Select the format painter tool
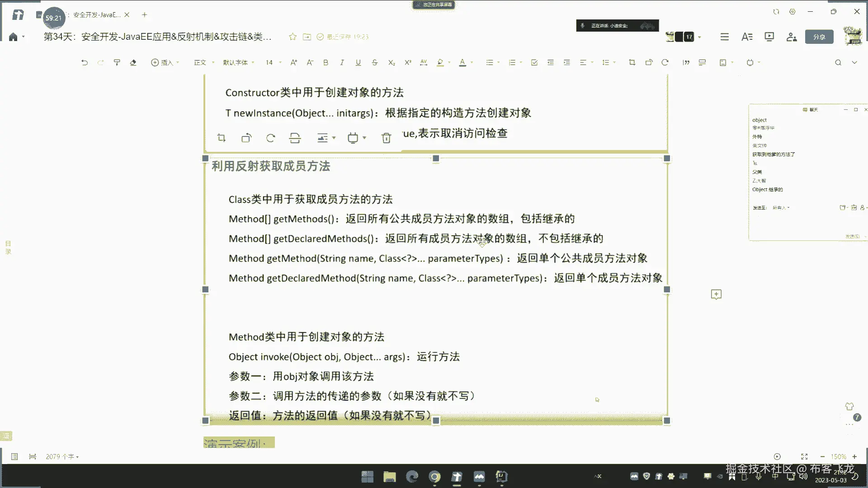The width and height of the screenshot is (868, 488). tap(117, 62)
